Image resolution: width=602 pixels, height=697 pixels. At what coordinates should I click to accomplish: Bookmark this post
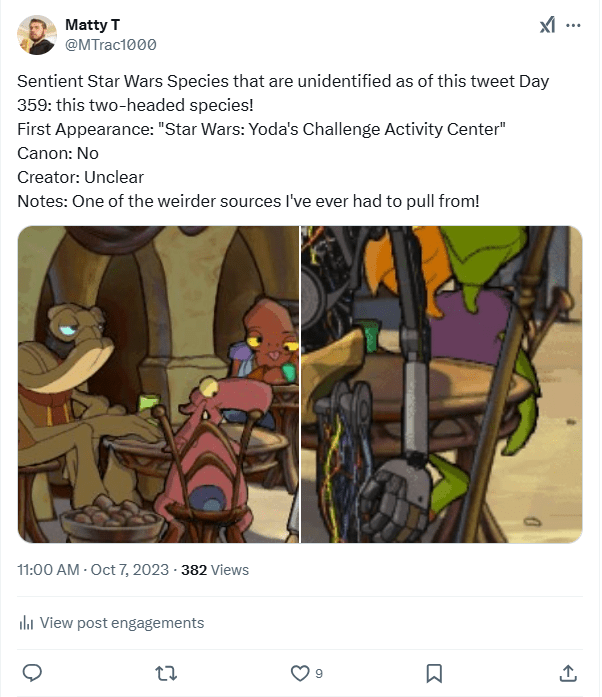click(x=434, y=672)
